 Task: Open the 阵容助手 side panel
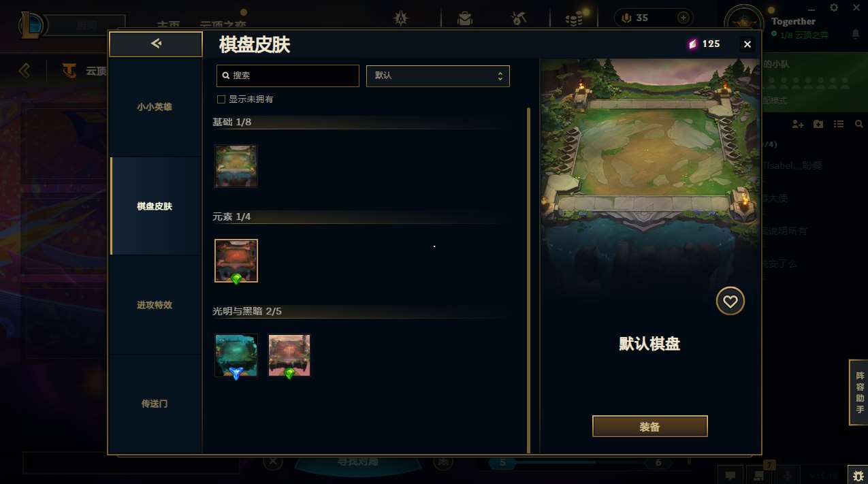click(860, 393)
